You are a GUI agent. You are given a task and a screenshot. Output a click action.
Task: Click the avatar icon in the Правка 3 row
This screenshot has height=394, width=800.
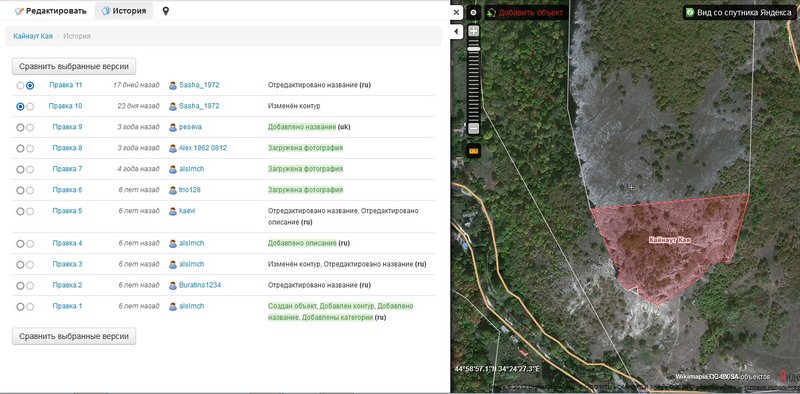173,265
